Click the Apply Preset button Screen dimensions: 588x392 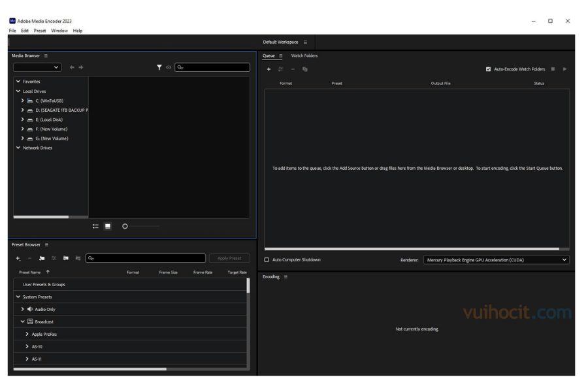pyautogui.click(x=229, y=259)
